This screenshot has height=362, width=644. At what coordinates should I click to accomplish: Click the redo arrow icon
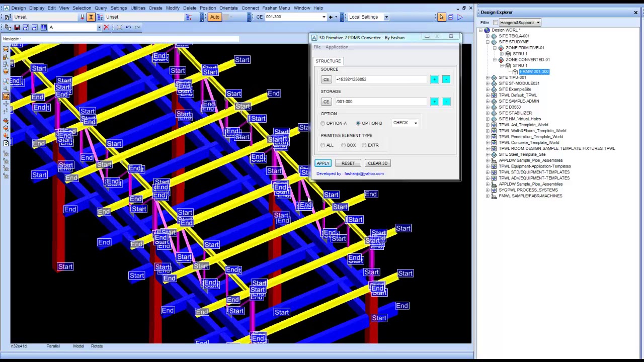pyautogui.click(x=137, y=27)
